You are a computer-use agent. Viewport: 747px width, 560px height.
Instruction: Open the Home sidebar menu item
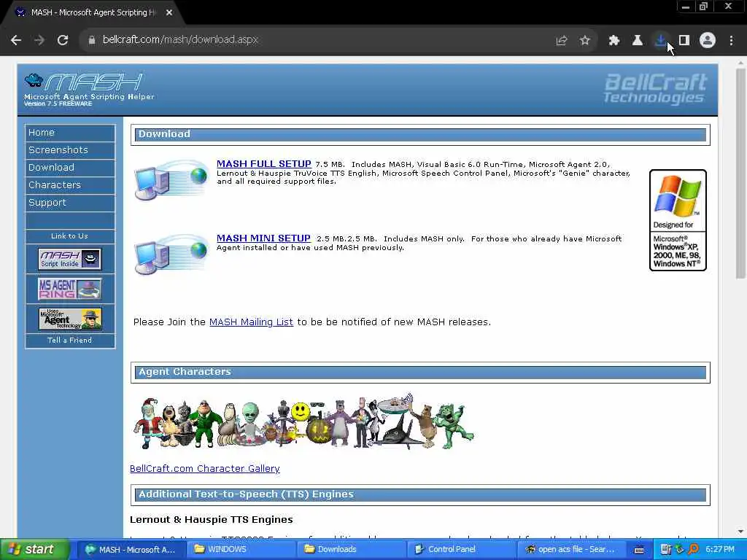[x=70, y=133]
